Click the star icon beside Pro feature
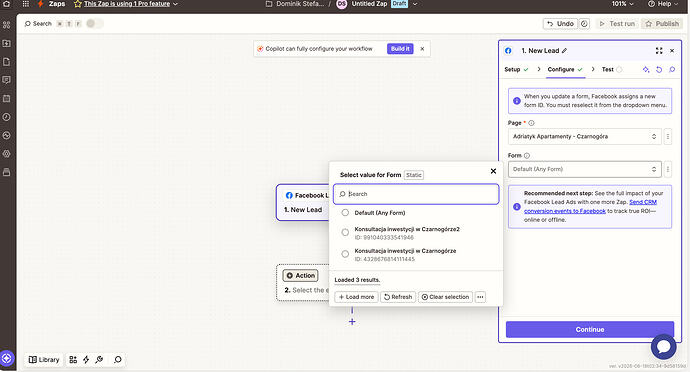This screenshot has width=690, height=372. 78,4
